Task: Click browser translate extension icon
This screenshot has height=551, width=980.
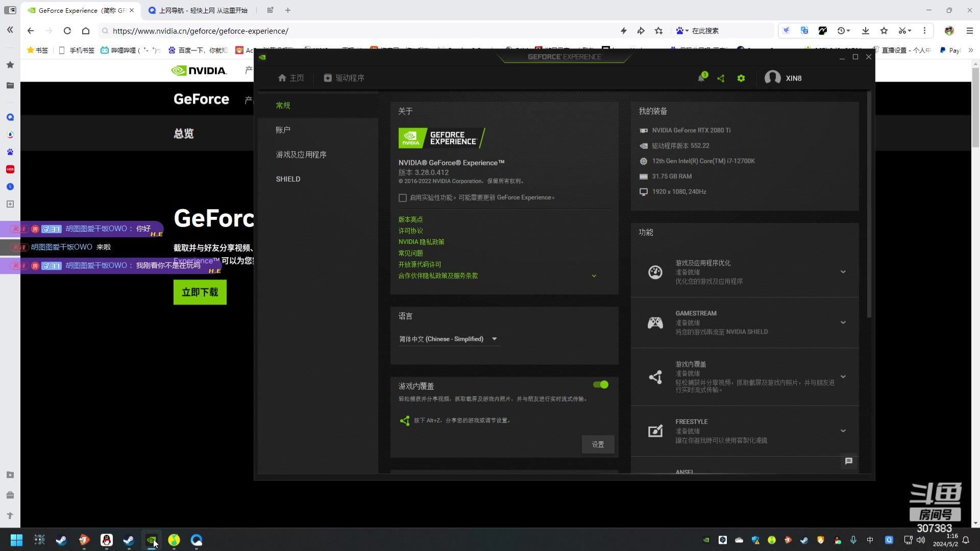Action: tap(804, 31)
